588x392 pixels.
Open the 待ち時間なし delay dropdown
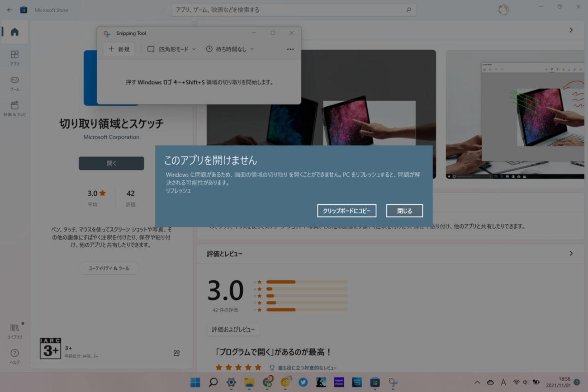(230, 49)
